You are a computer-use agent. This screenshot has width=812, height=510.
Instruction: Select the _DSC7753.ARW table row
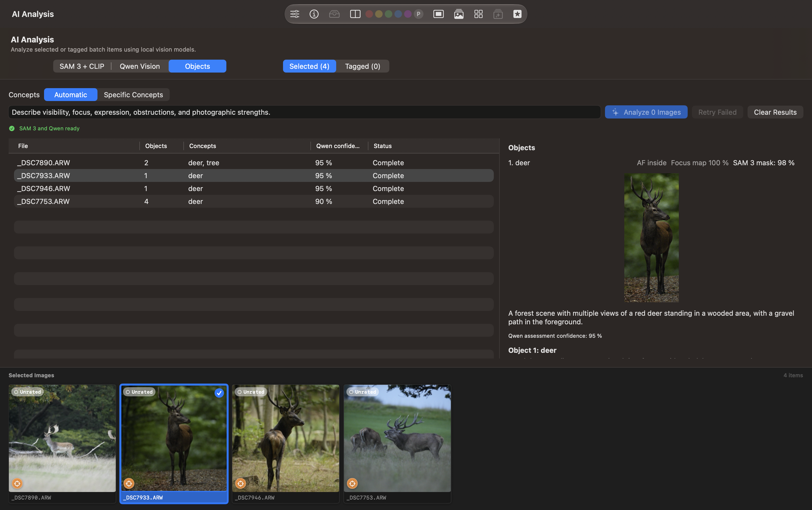tap(253, 201)
